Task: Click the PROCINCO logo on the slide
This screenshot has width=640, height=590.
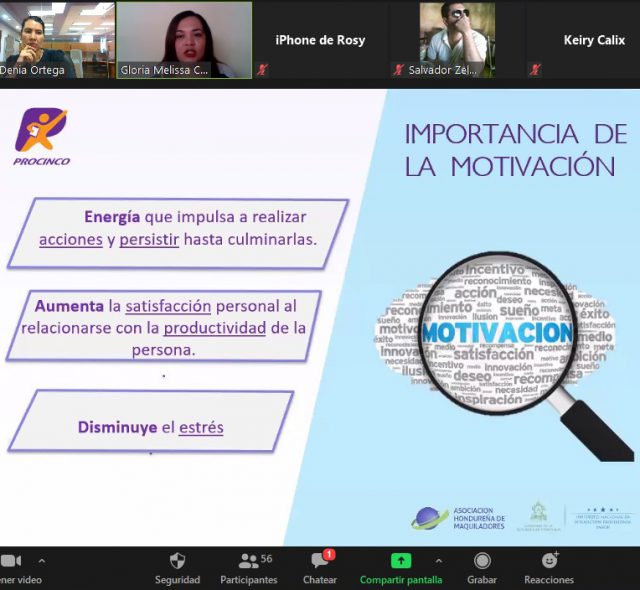Action: pos(42,137)
